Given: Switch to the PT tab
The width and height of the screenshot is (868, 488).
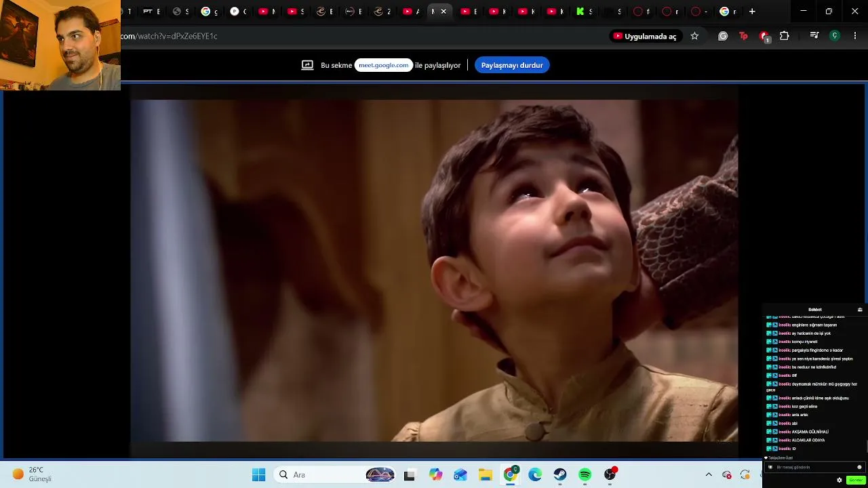Looking at the screenshot, I should tap(151, 12).
